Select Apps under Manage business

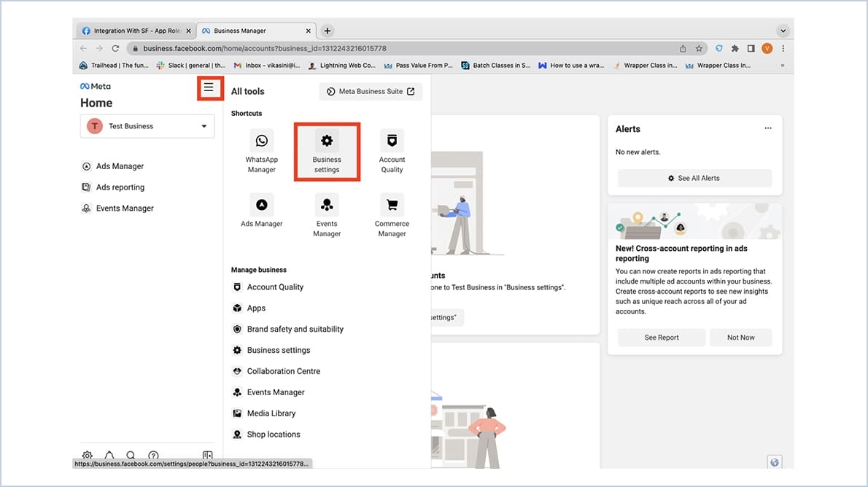coord(249,308)
